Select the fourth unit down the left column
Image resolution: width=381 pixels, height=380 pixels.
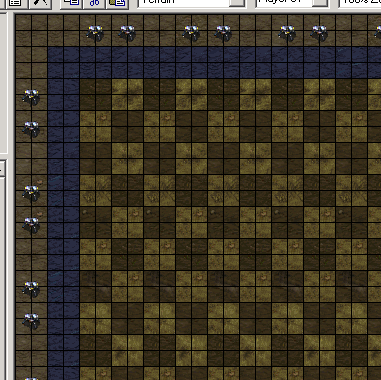click(31, 225)
